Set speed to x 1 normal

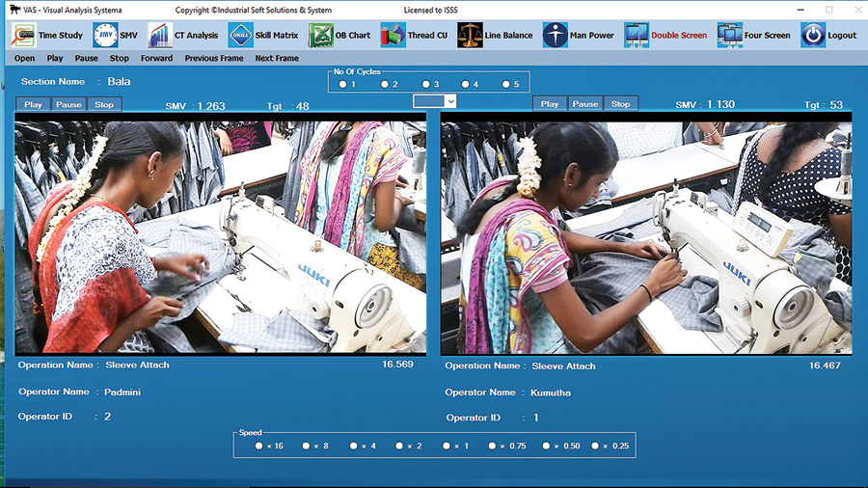pos(447,446)
